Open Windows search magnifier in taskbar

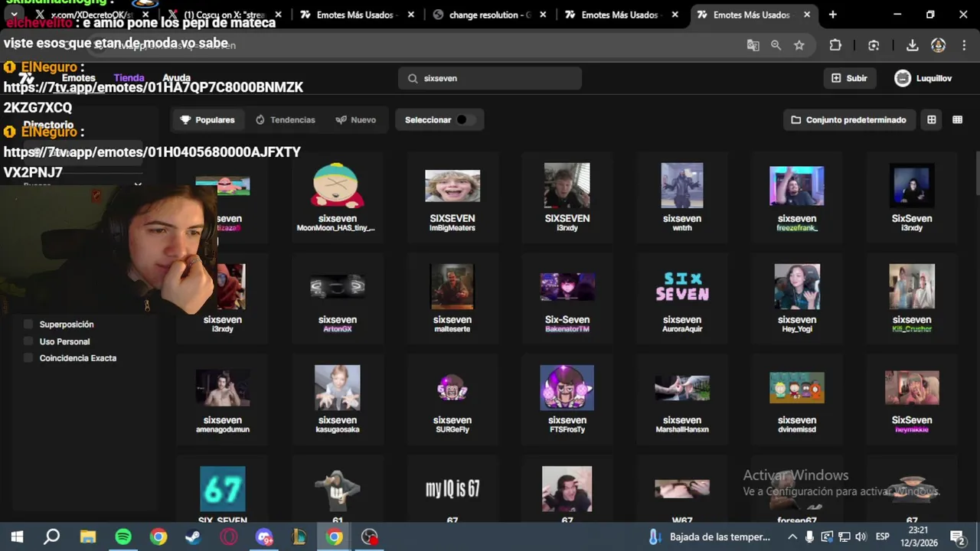point(52,537)
